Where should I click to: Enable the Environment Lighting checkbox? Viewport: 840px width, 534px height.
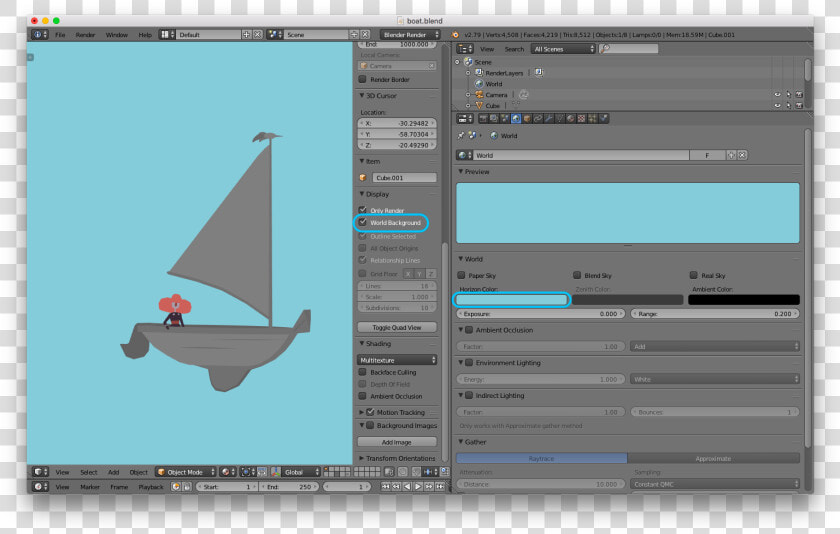469,363
